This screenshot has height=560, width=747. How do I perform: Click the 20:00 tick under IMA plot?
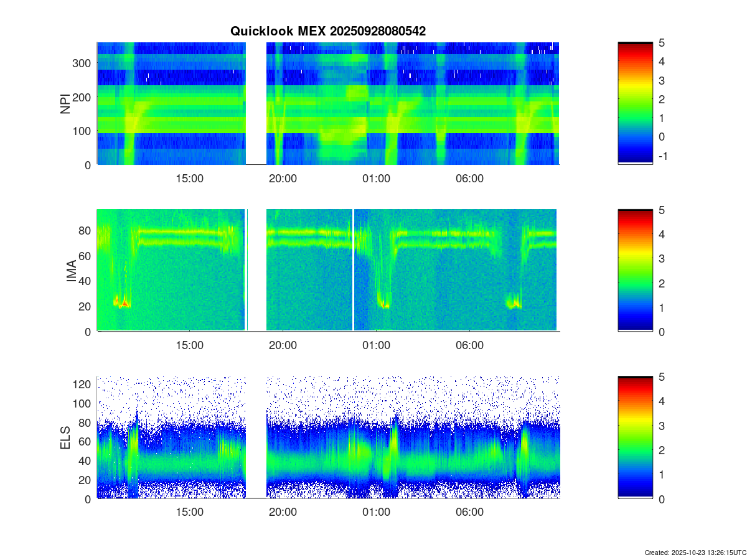coord(283,345)
